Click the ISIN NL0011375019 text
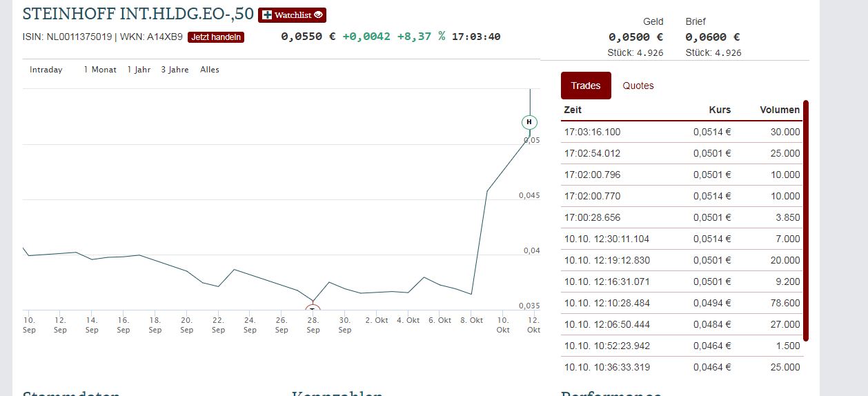This screenshot has height=396, width=868. [x=67, y=37]
